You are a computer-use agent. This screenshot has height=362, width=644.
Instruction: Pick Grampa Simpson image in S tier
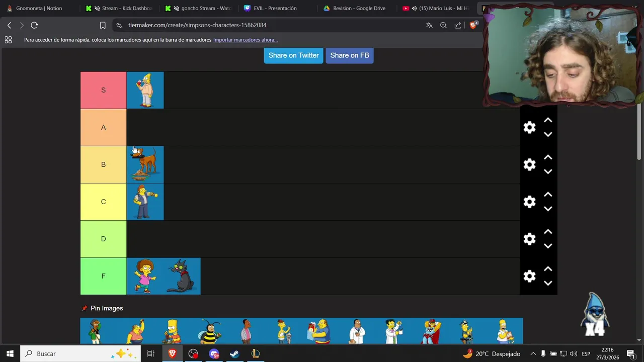pos(145,90)
